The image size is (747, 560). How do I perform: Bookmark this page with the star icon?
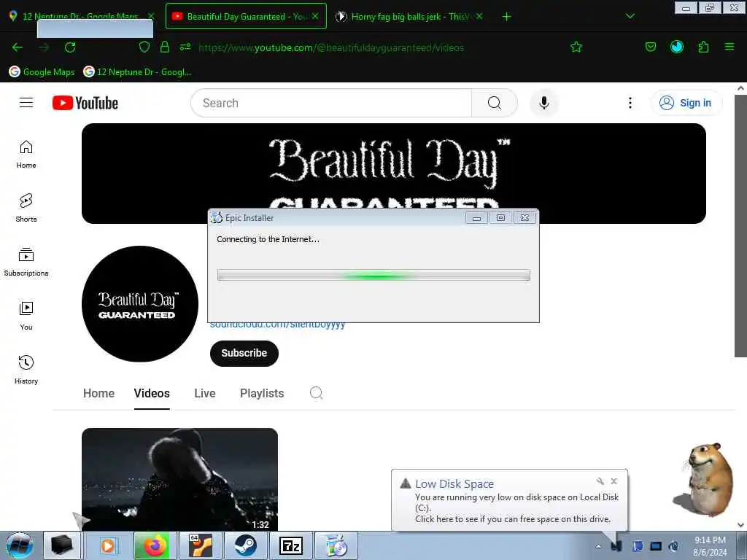pos(576,47)
